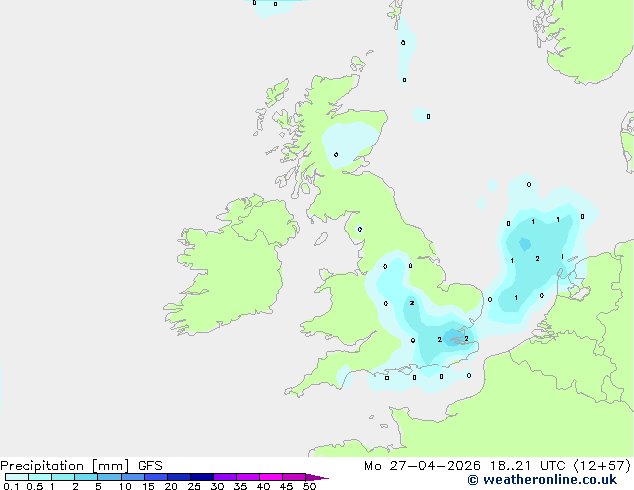
Task: Click the '35' legend scale label
Action: point(240,486)
